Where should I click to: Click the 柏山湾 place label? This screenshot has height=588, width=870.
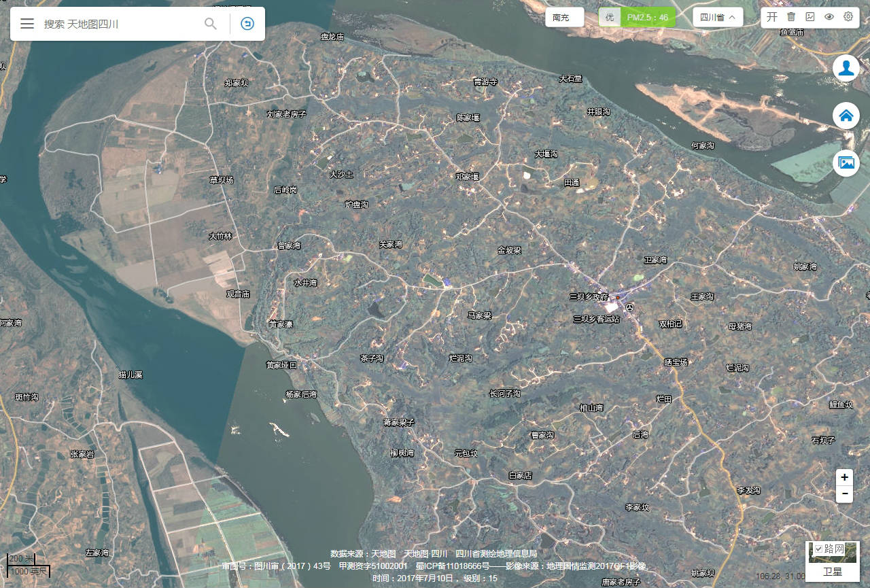[591, 408]
